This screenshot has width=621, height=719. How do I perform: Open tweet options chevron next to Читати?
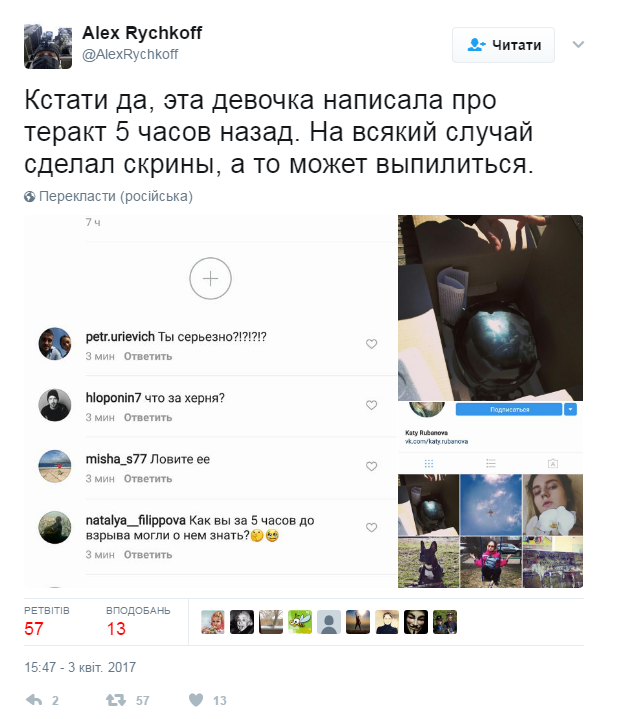pos(578,44)
